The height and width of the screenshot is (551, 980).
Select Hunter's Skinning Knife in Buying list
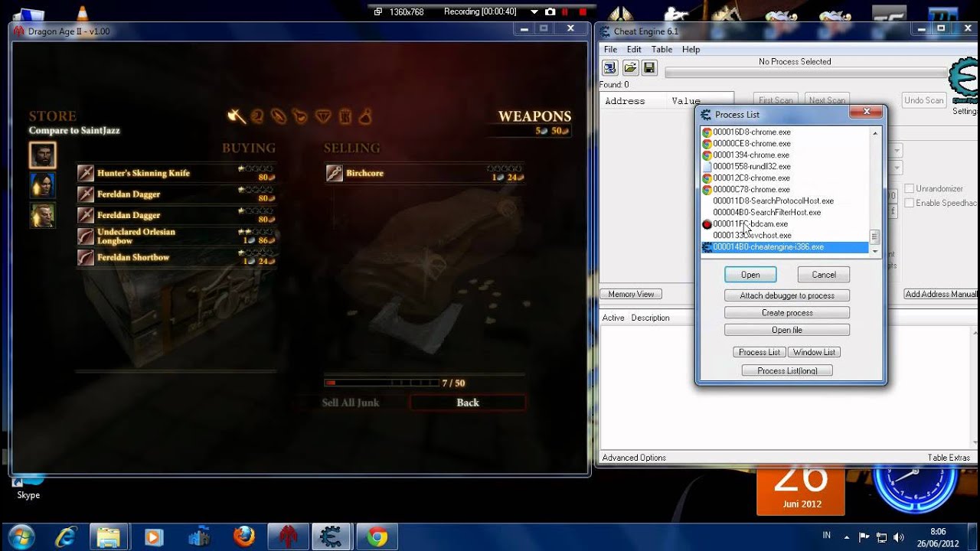[x=176, y=173]
